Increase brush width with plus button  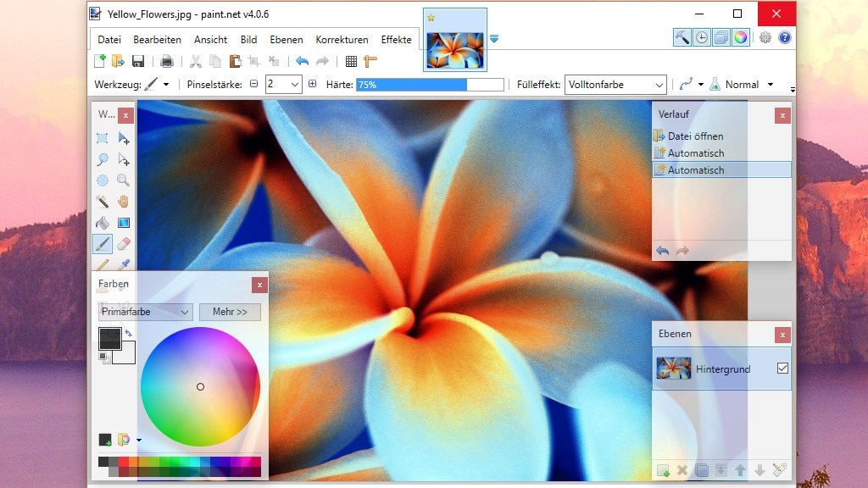pyautogui.click(x=312, y=84)
